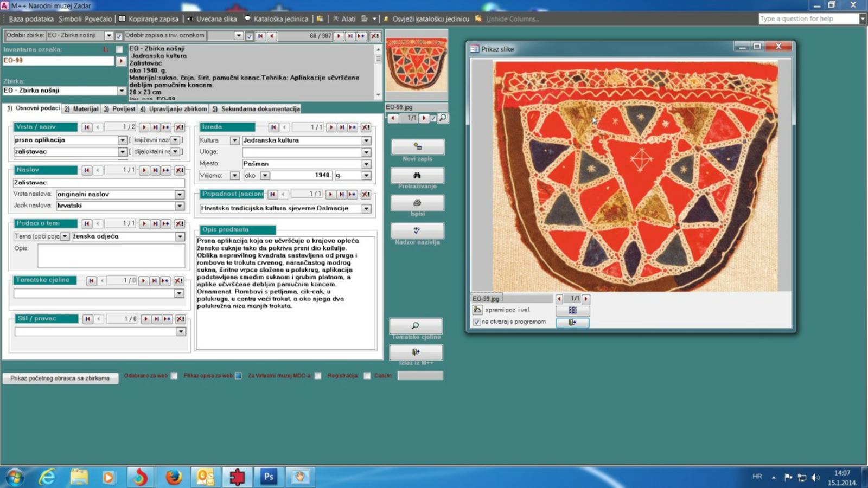Click the magnifier icon beside the thumbnail navigator
This screenshot has height=488, width=868.
coord(443,118)
